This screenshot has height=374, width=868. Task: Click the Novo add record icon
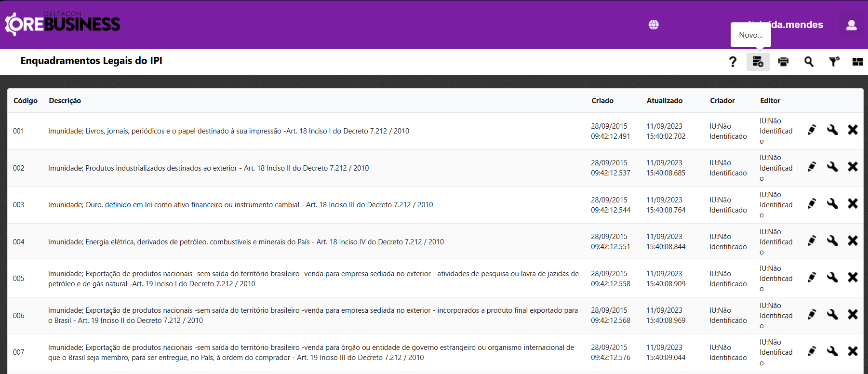758,62
